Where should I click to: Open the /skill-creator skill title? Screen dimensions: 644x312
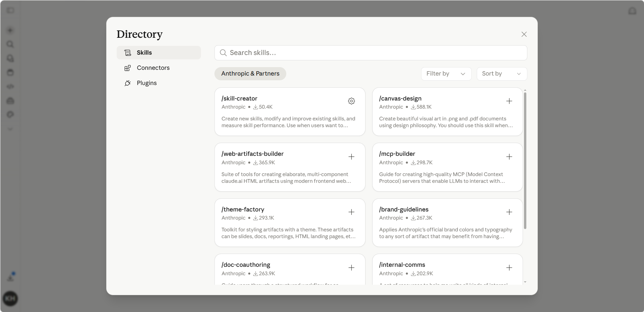pyautogui.click(x=239, y=98)
